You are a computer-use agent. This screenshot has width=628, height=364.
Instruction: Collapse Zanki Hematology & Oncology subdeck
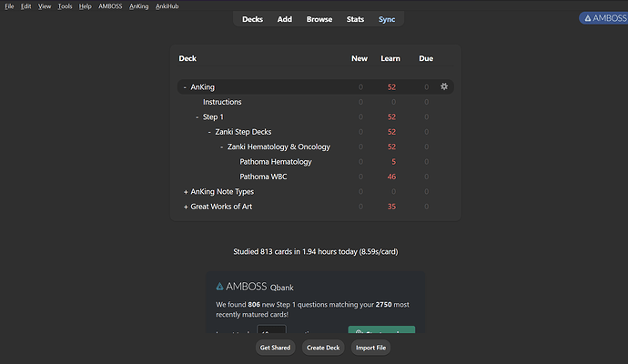point(222,147)
